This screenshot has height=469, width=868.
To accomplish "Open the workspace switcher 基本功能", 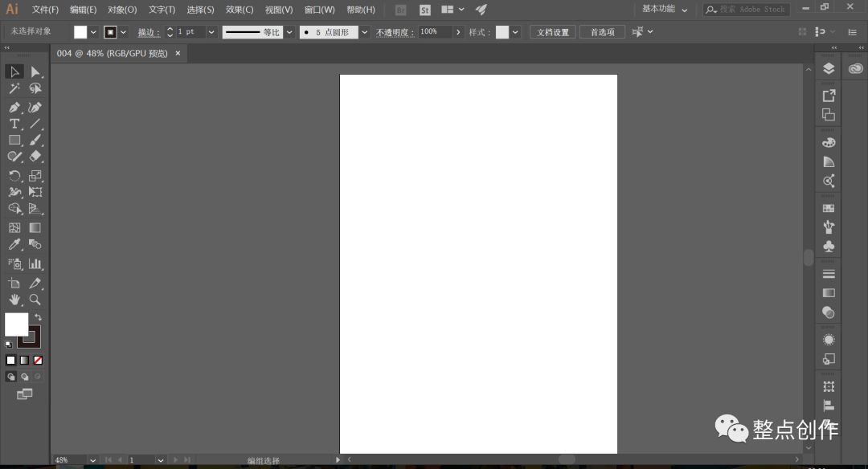I will point(665,9).
